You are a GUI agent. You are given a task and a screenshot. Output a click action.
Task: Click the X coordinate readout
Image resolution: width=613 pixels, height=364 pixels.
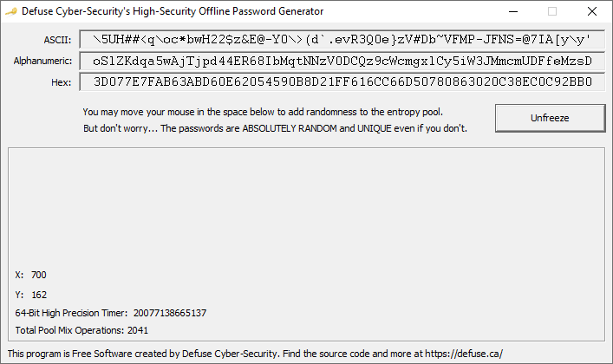[x=31, y=275]
